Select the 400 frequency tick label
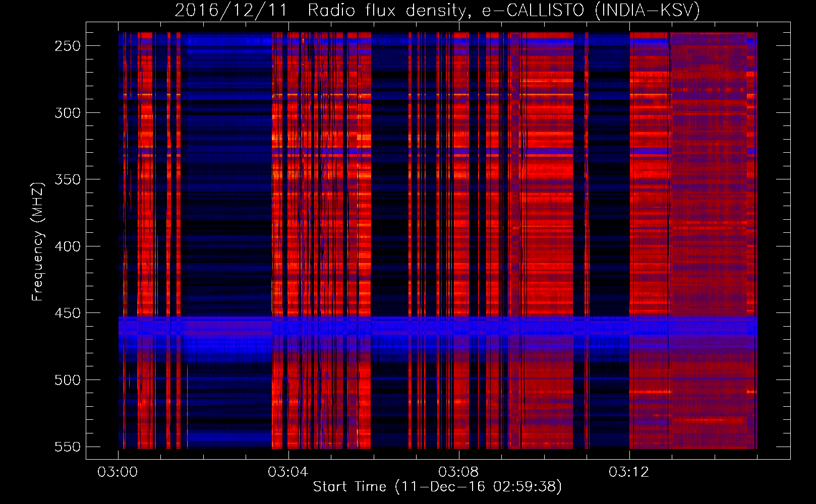This screenshot has height=504, width=816. pyautogui.click(x=68, y=246)
